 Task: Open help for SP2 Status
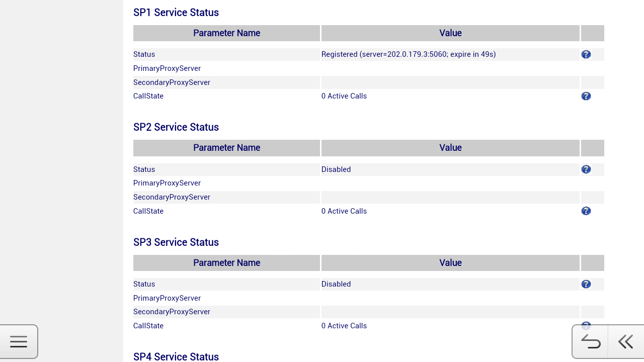586,169
